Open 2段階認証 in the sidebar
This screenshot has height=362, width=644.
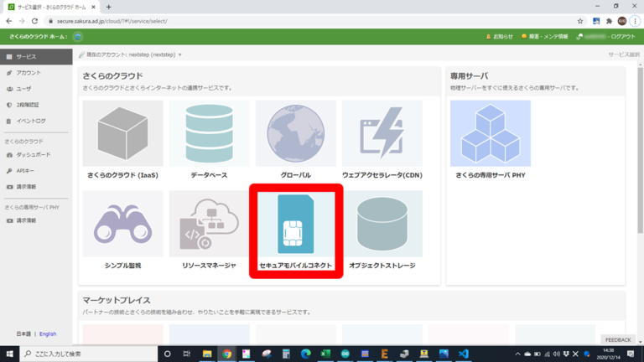click(x=36, y=105)
